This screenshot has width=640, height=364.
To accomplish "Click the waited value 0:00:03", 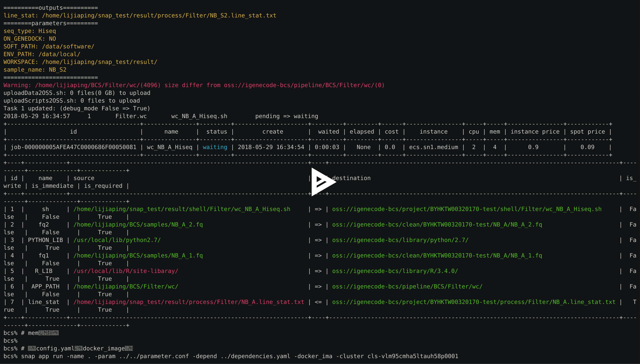I will coord(327,147).
